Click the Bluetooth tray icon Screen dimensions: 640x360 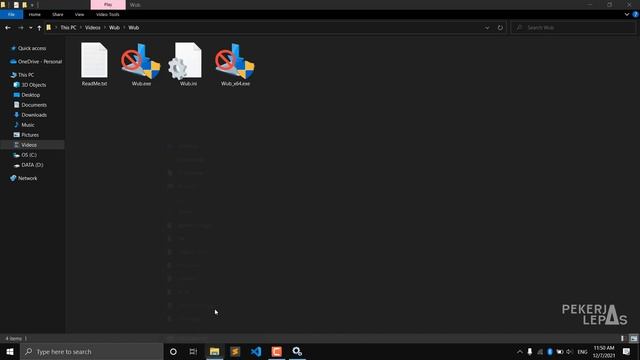pyautogui.click(x=550, y=351)
